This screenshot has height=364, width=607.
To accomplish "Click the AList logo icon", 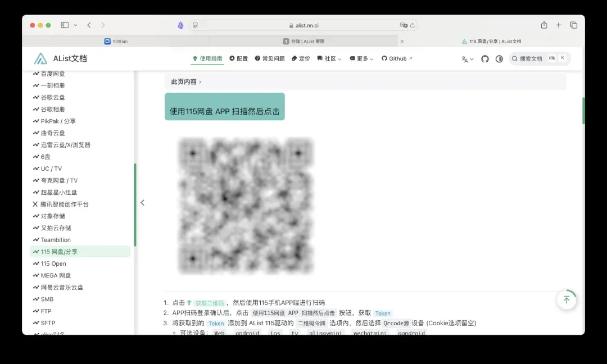I will coord(40,58).
